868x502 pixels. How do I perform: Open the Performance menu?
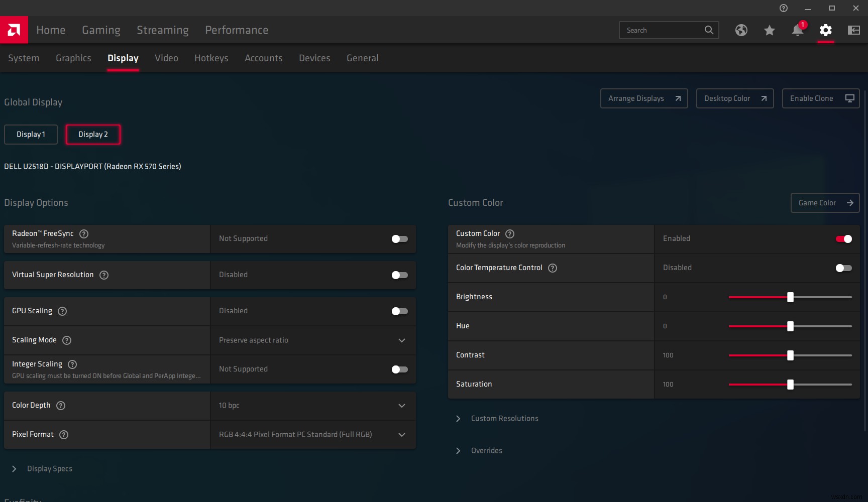click(x=237, y=30)
